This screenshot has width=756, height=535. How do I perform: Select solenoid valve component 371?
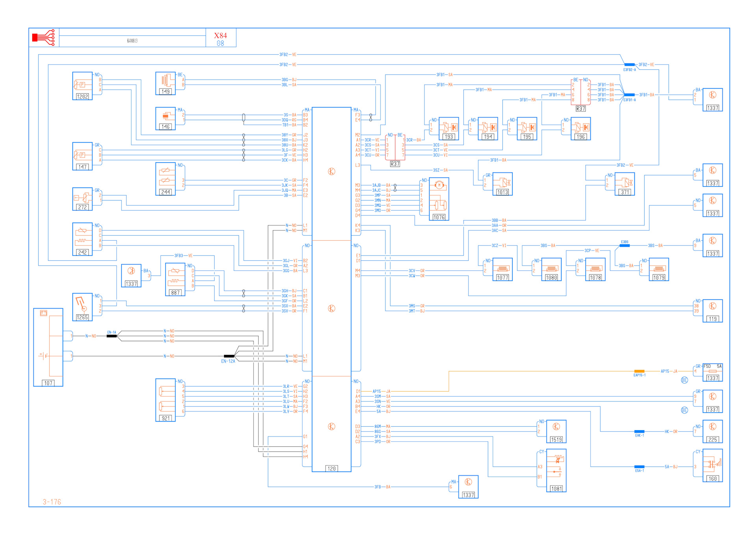pyautogui.click(x=624, y=184)
